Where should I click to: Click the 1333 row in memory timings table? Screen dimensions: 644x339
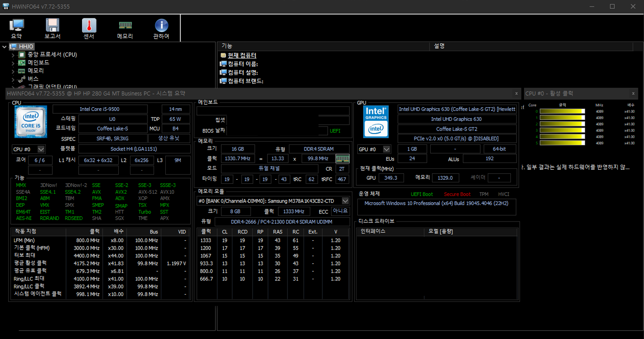[273, 240]
